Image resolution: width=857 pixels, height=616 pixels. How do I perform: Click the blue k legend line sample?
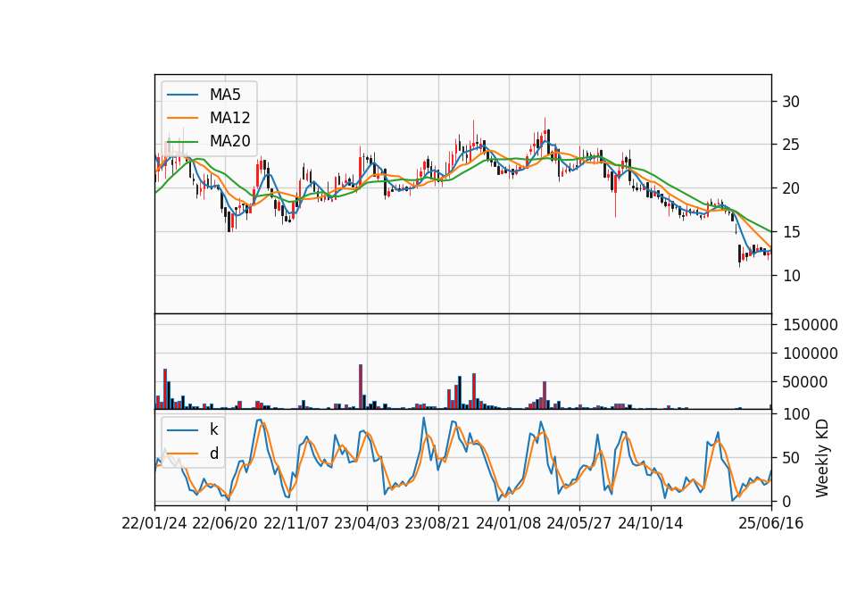pyautogui.click(x=182, y=430)
